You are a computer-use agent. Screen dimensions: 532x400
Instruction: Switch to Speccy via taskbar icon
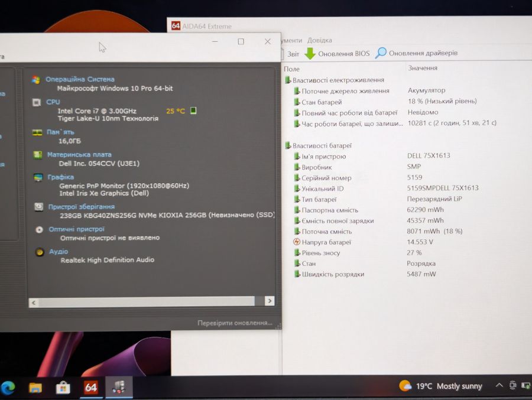tap(119, 387)
